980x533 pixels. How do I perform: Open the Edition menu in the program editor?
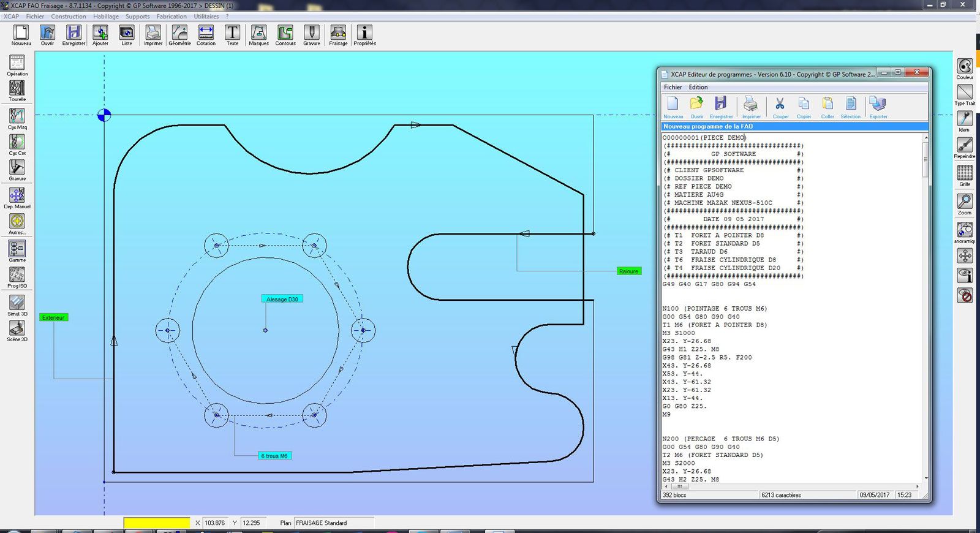point(698,87)
